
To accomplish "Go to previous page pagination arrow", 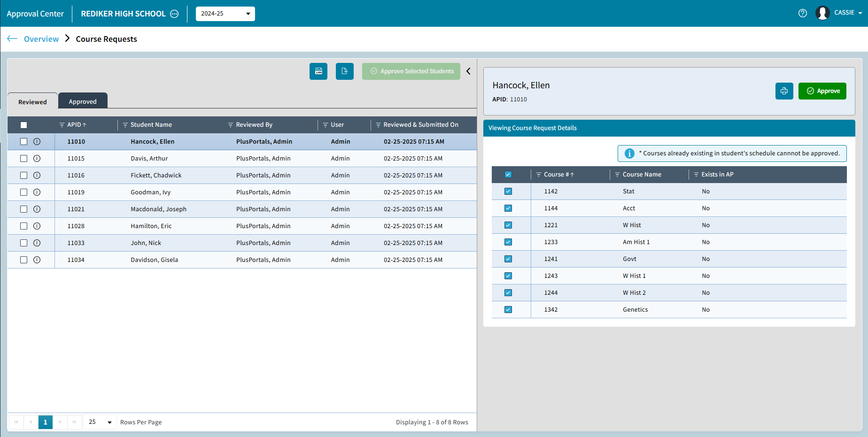I will pyautogui.click(x=31, y=422).
